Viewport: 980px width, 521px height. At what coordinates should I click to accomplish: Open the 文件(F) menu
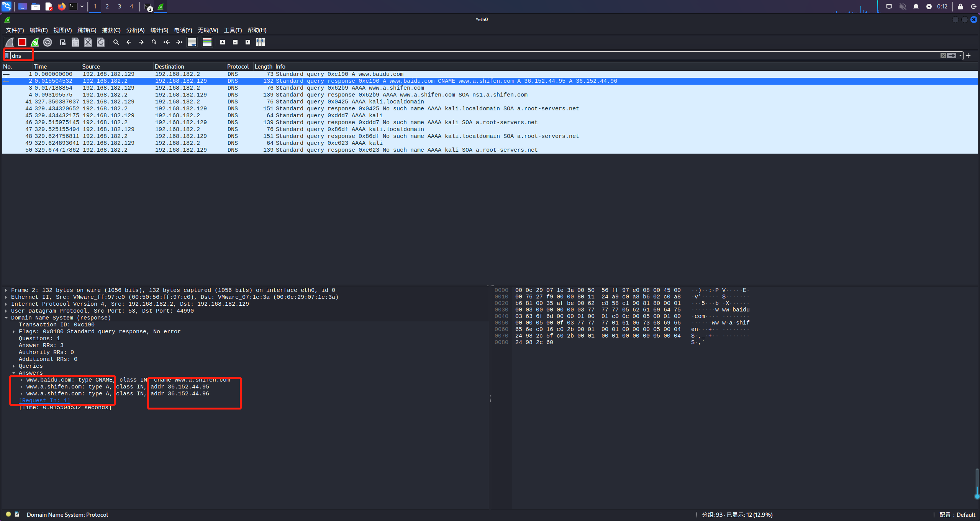(15, 30)
